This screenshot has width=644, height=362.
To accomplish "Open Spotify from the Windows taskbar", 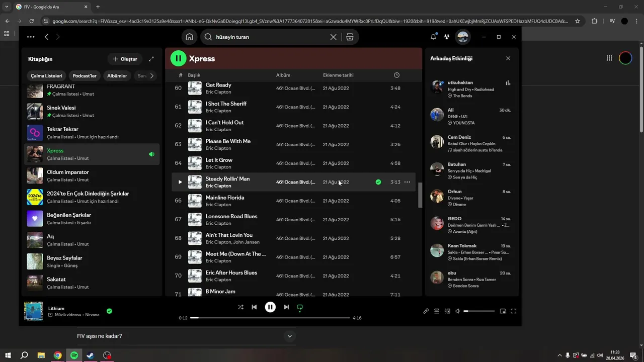I will click(74, 355).
